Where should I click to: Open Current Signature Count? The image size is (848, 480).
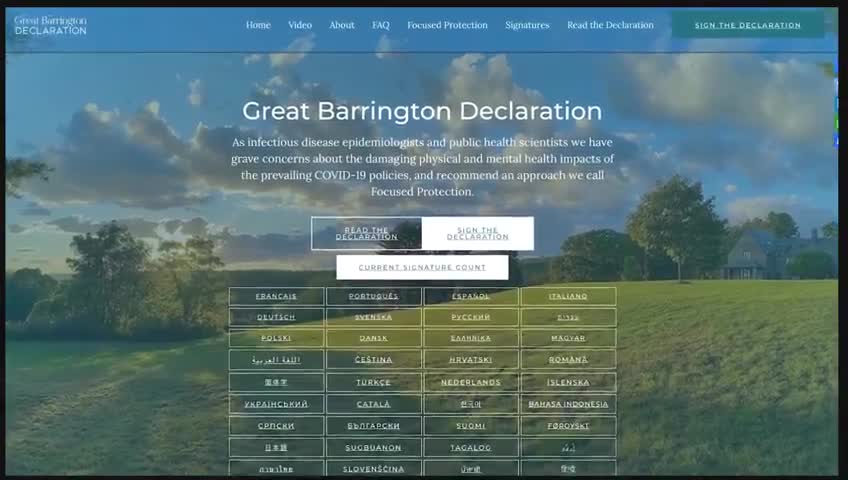click(x=422, y=268)
